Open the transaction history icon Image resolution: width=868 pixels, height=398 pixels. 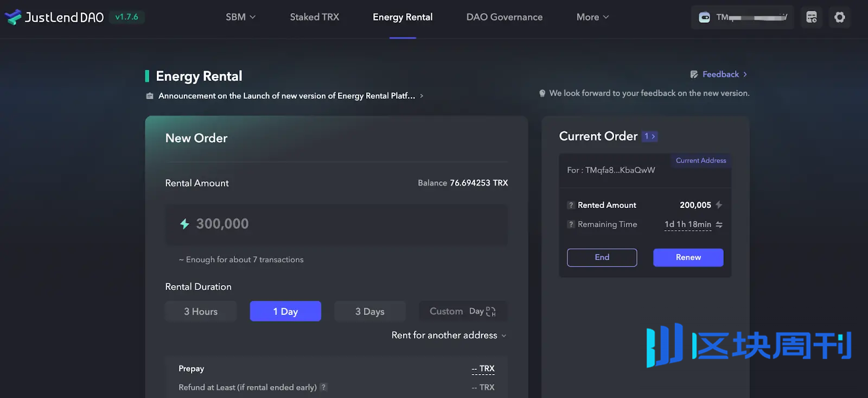(812, 17)
